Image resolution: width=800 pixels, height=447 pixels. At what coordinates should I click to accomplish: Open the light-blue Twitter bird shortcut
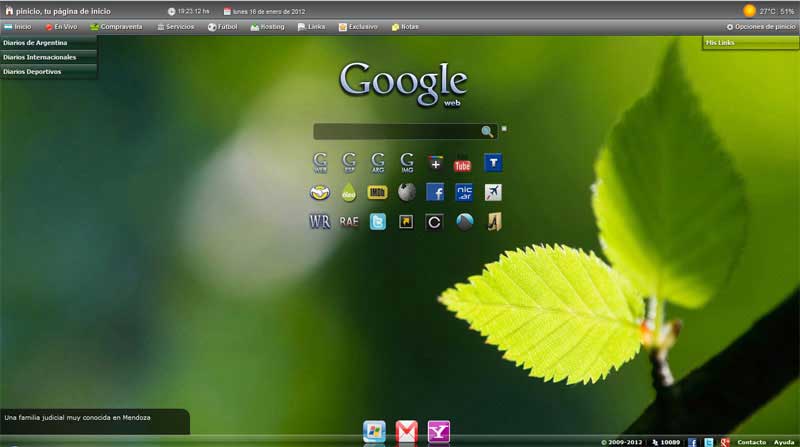377,221
